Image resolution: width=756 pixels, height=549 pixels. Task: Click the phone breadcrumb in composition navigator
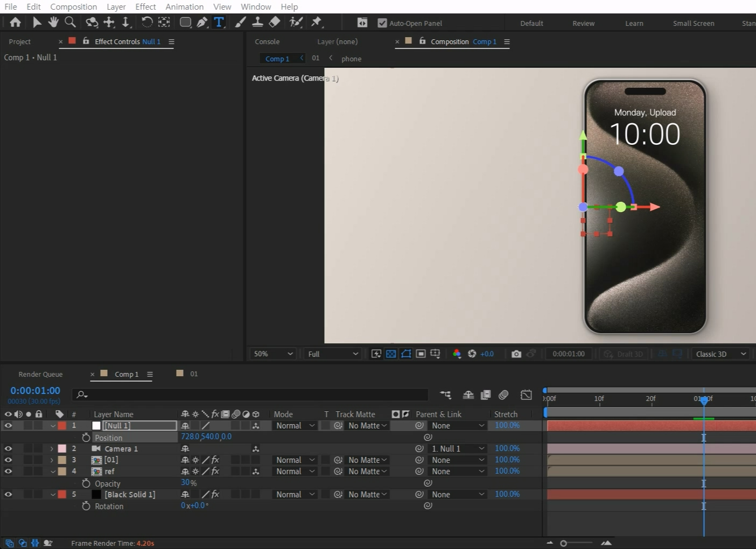(x=352, y=59)
